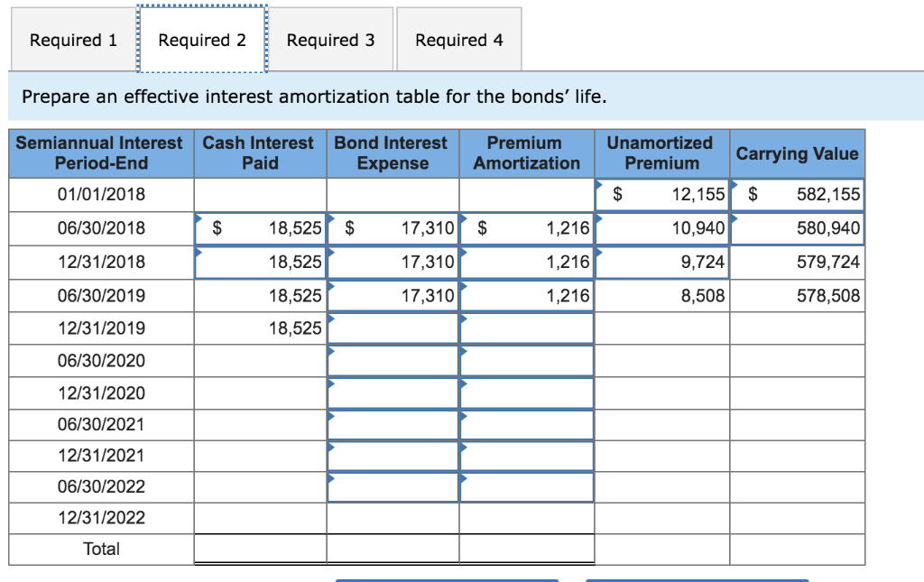
Task: Click the hint triangle on Carrying Value 01/01/2018
Action: [733, 183]
